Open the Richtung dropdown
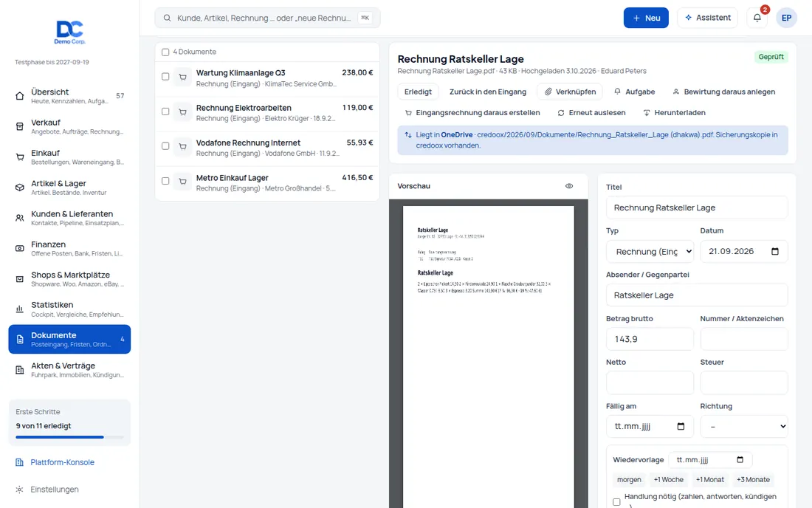This screenshot has height=508, width=812. coord(744,426)
